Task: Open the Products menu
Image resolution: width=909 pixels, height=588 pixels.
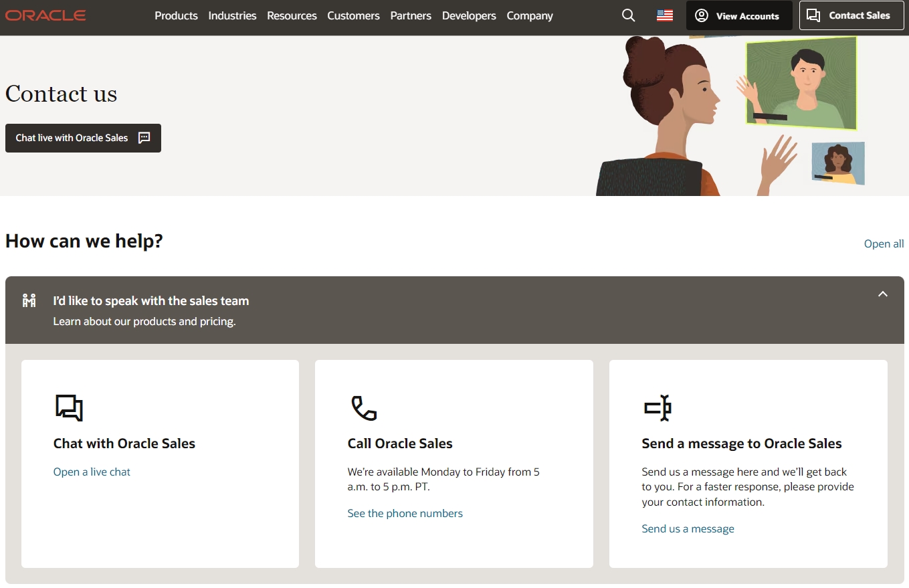Action: tap(176, 15)
